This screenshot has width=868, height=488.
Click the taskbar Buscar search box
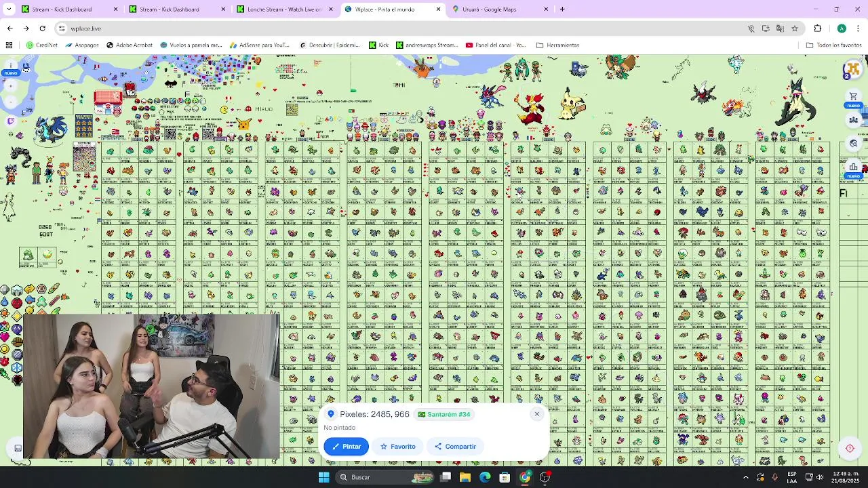click(x=384, y=477)
